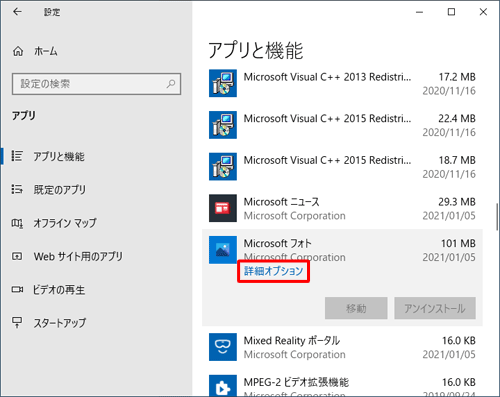The width and height of the screenshot is (500, 397).
Task: Click the icon of the 22.4 MB Visual C++ 2015
Action: point(223,125)
